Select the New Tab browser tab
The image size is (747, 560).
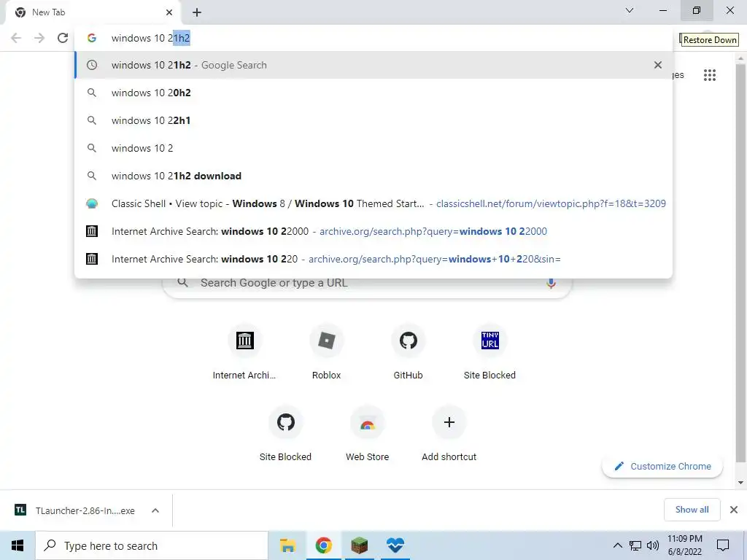[x=93, y=12]
